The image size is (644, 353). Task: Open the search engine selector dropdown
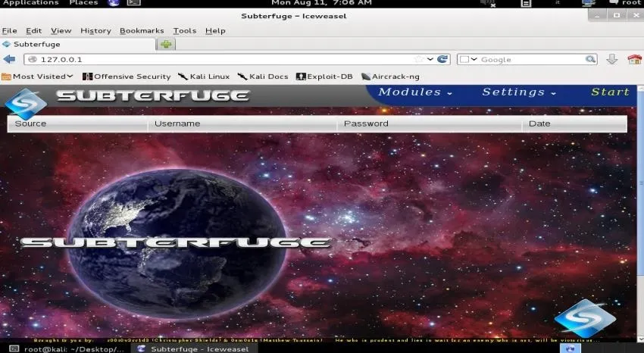pos(468,60)
